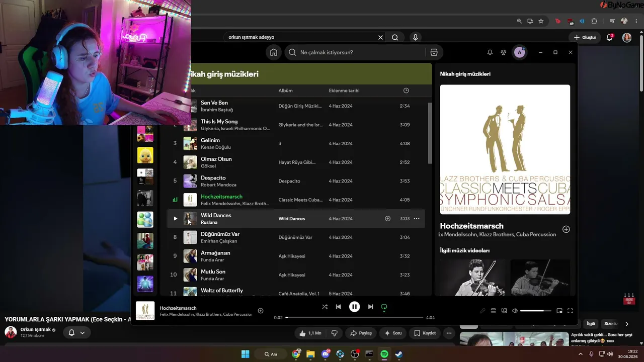Image resolution: width=644 pixels, height=362 pixels.
Task: Select the İlgili chip on YouTube
Action: [x=591, y=324]
